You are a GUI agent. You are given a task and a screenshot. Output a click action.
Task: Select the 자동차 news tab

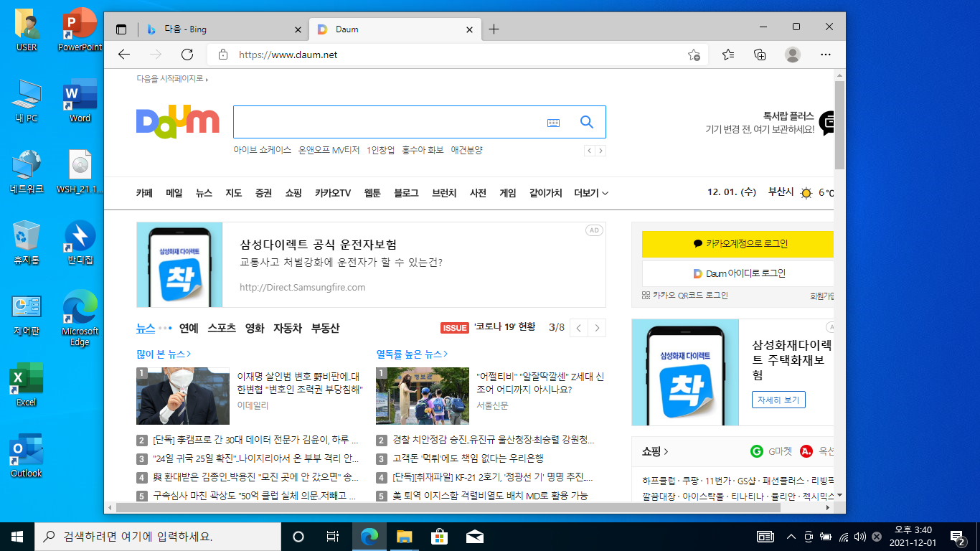coord(288,328)
